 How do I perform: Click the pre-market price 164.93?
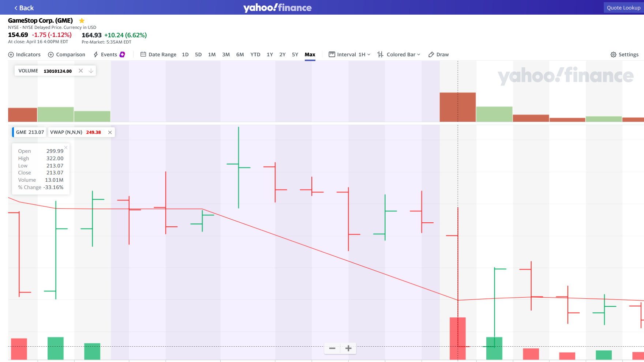[91, 35]
